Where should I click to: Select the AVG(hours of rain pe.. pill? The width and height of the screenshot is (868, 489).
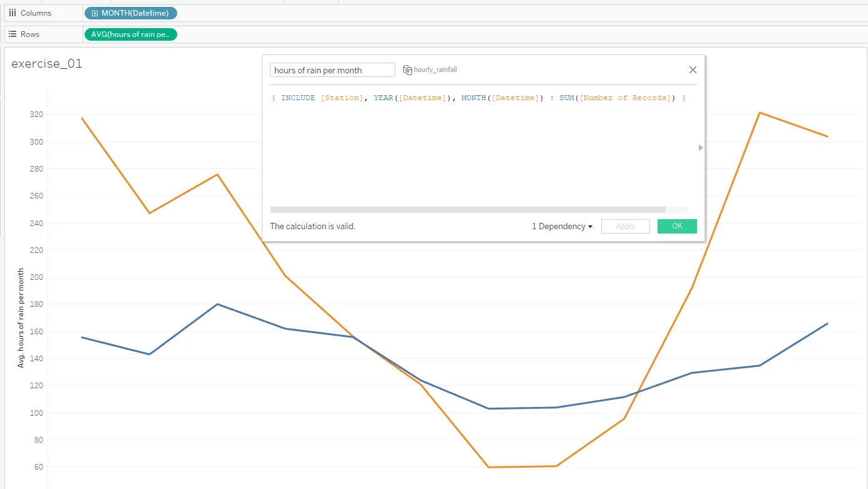pyautogui.click(x=131, y=34)
